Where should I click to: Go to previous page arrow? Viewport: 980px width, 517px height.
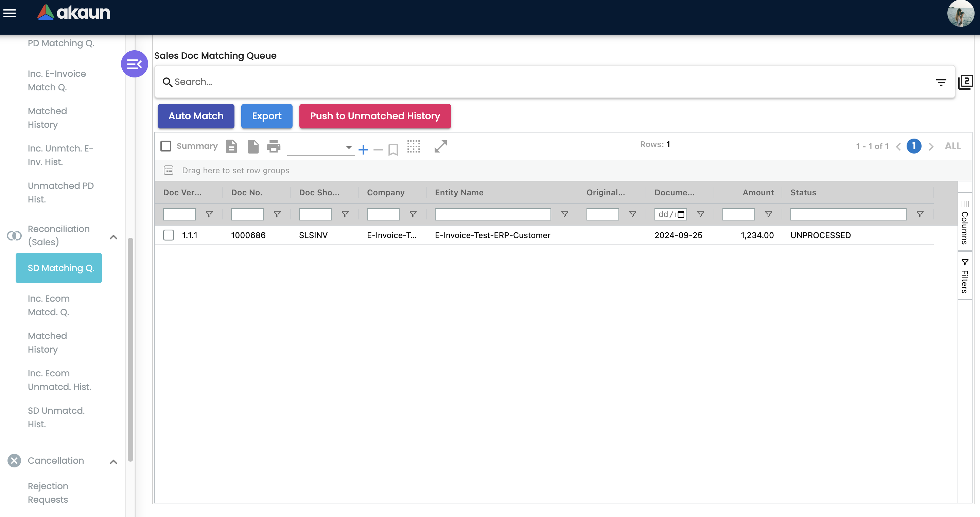898,146
